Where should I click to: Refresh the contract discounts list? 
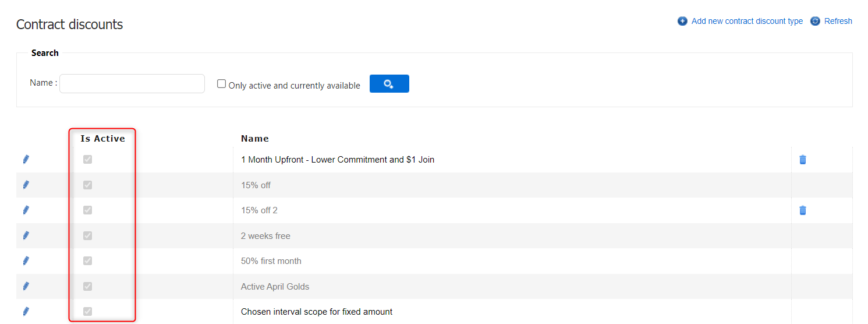(x=838, y=21)
